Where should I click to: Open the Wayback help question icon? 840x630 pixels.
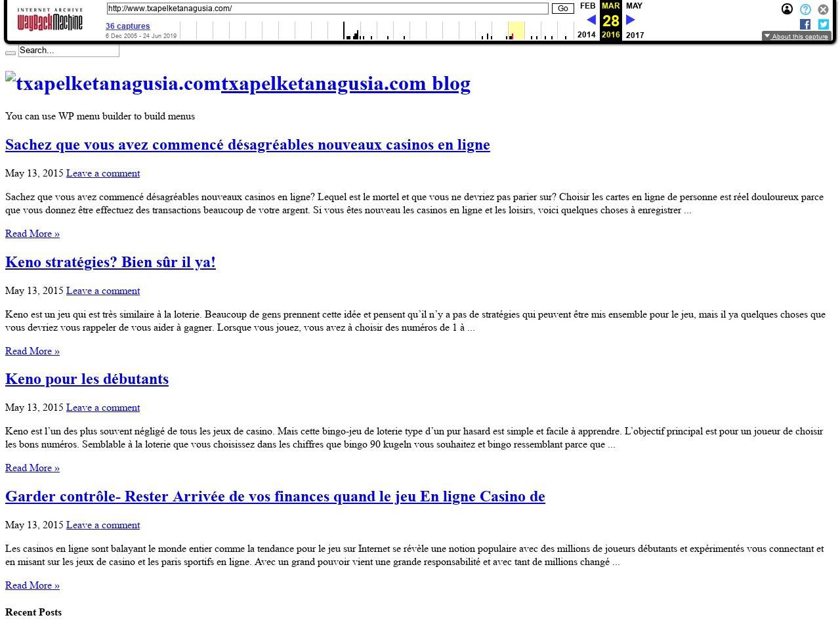coord(805,9)
